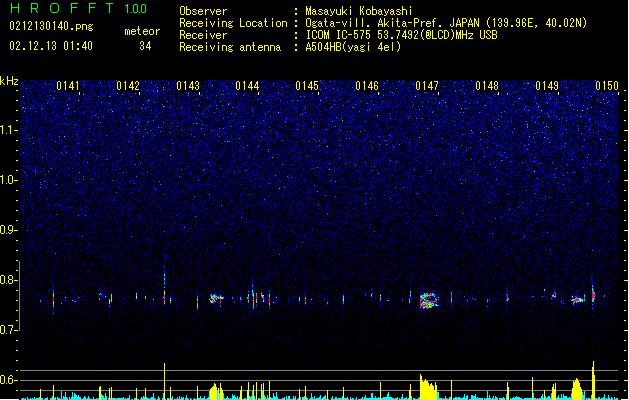Click the time axis marker 0141
The height and width of the screenshot is (400, 629).
point(68,86)
